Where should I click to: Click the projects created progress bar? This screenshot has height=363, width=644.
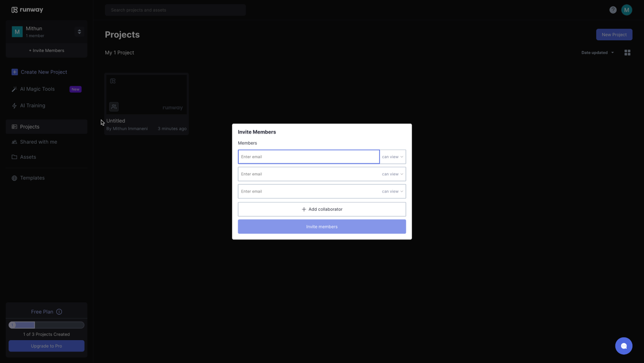coord(46,325)
